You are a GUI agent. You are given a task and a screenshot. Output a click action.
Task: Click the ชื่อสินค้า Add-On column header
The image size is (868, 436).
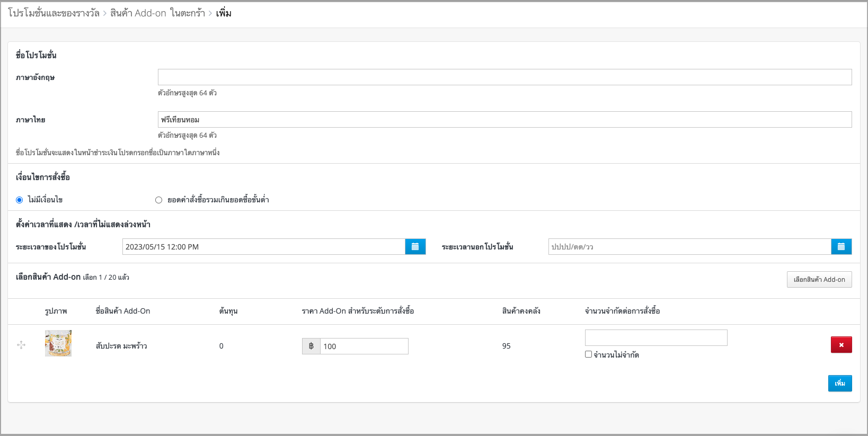point(123,311)
